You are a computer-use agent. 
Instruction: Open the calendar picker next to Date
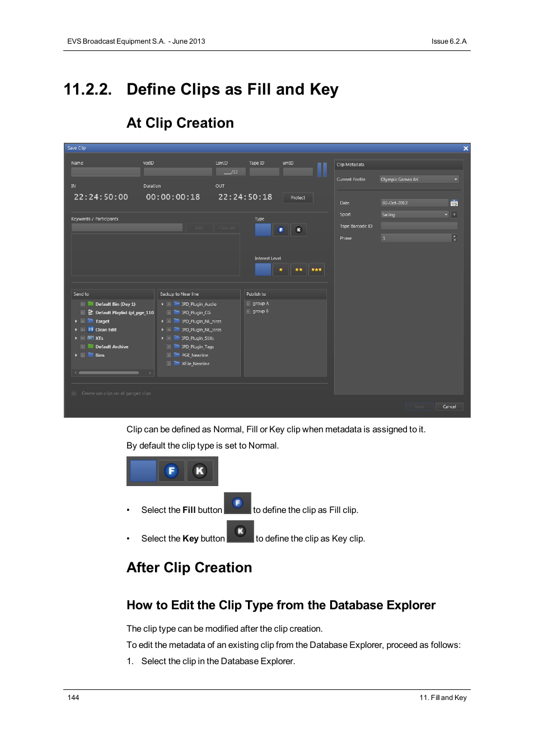[454, 203]
